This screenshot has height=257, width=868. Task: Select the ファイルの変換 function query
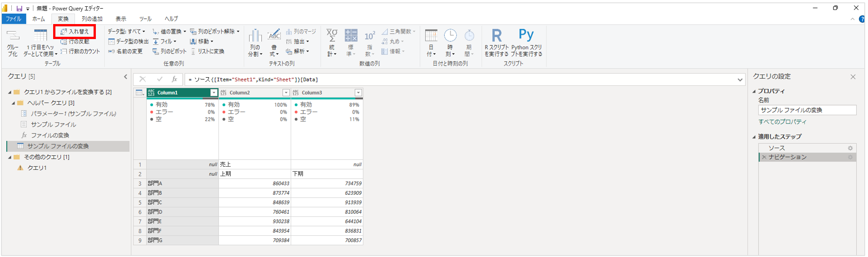point(50,135)
